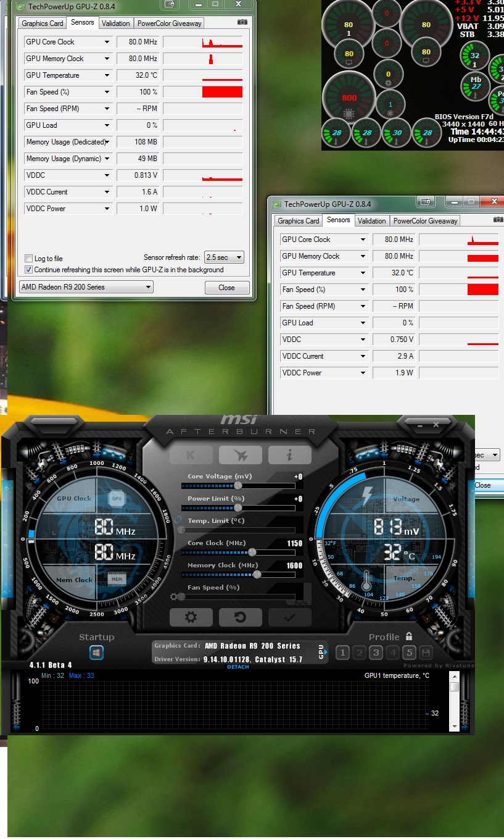Click the 108 MB dedicated memory value

pos(138,142)
